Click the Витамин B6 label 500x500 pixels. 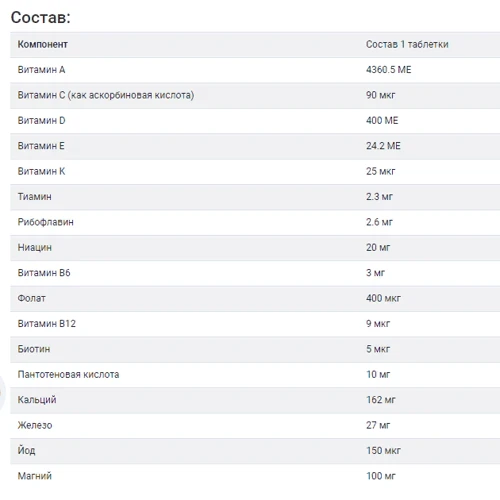click(x=44, y=273)
